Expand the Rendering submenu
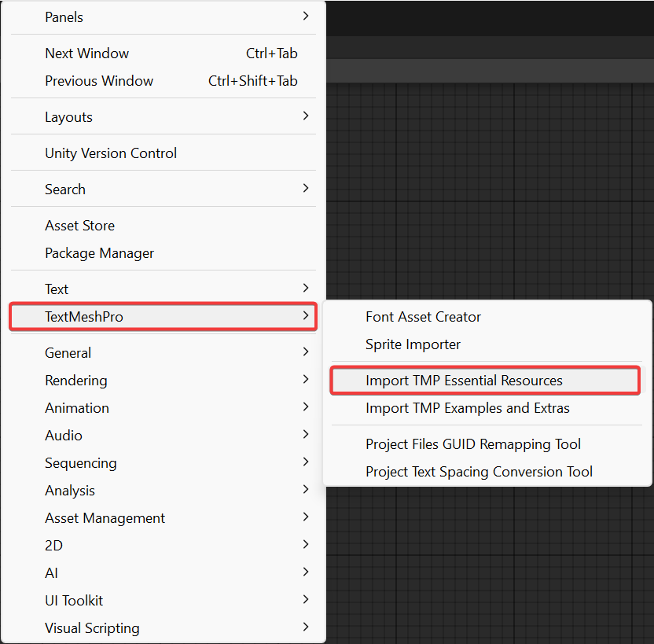The image size is (654, 644). coord(76,381)
